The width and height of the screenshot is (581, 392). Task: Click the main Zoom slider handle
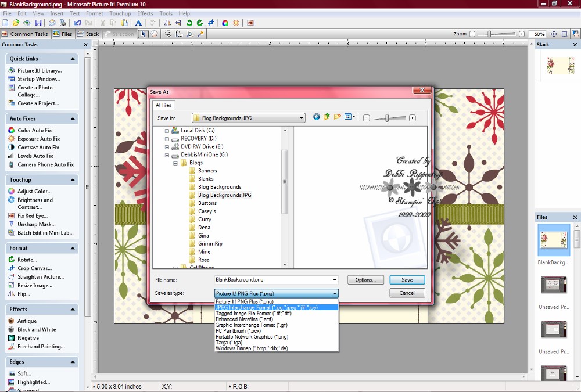point(489,34)
